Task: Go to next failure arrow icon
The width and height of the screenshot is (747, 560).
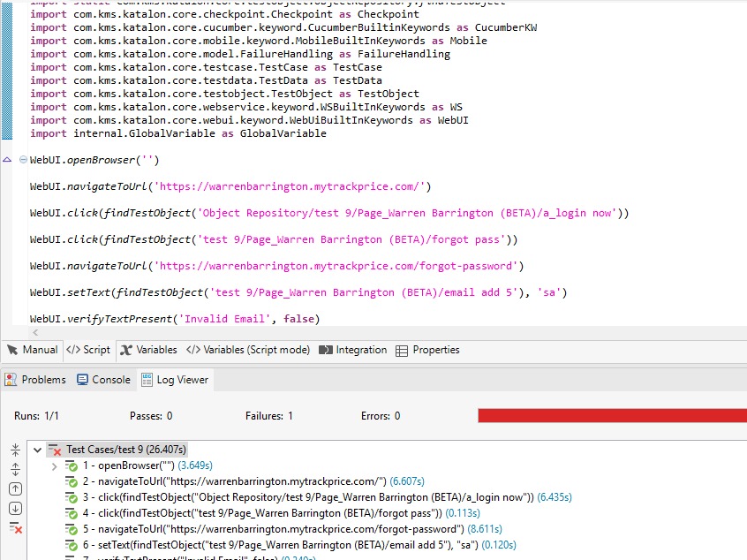Action: [15, 509]
